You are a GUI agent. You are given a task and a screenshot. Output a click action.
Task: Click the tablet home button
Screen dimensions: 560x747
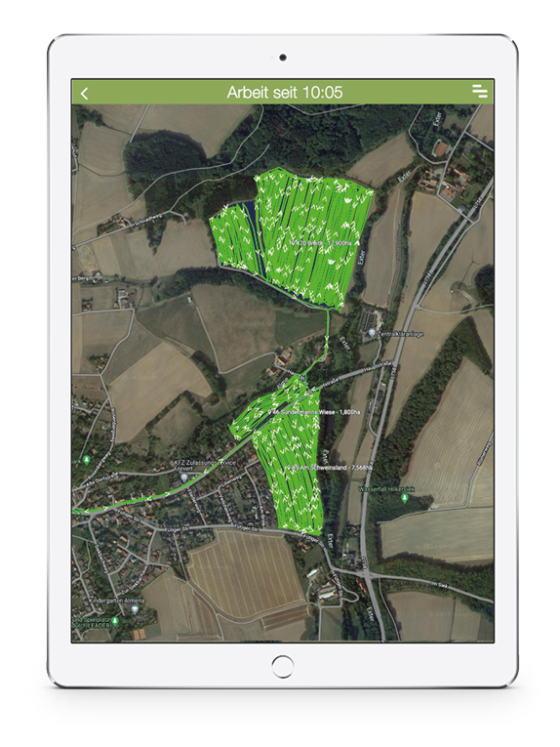[283, 666]
